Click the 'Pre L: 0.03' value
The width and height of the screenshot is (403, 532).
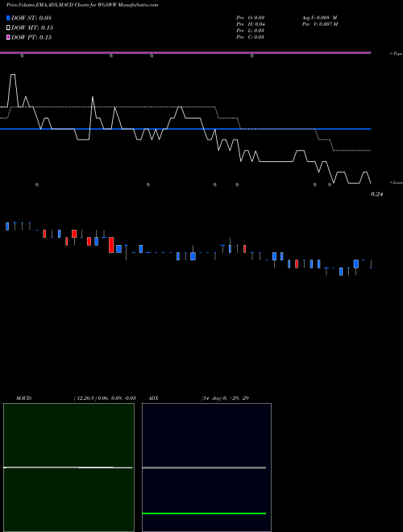(251, 31)
